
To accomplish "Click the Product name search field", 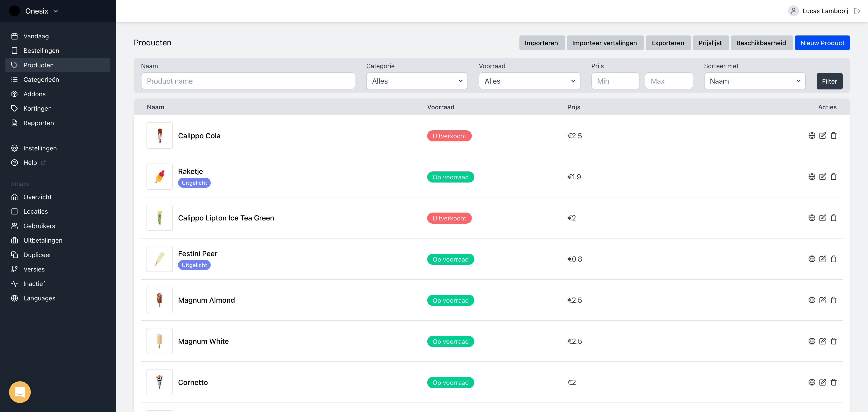I will pos(248,81).
